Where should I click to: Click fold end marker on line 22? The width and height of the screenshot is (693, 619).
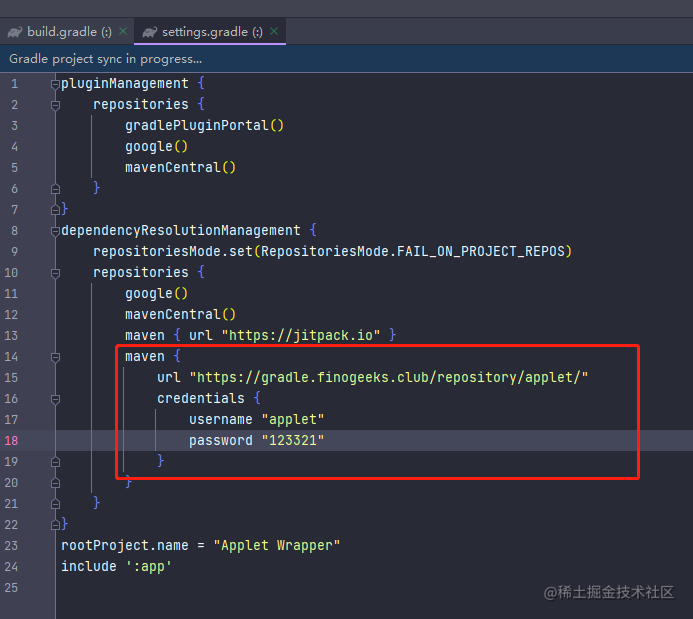[x=55, y=525]
